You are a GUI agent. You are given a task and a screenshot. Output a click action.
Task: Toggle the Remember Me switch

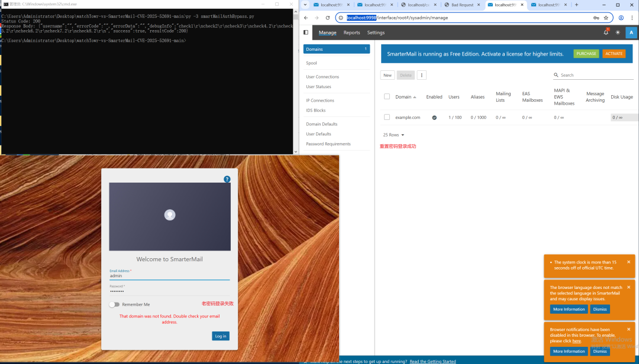(114, 304)
